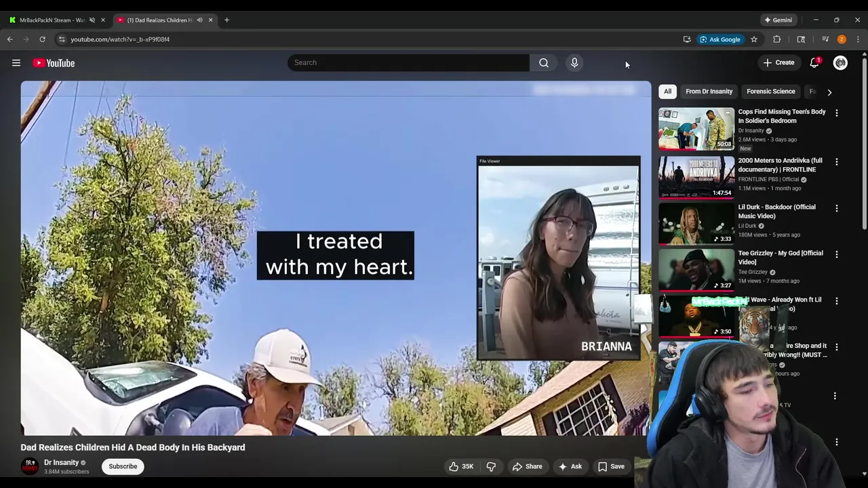Click the magnifier search button

(544, 63)
